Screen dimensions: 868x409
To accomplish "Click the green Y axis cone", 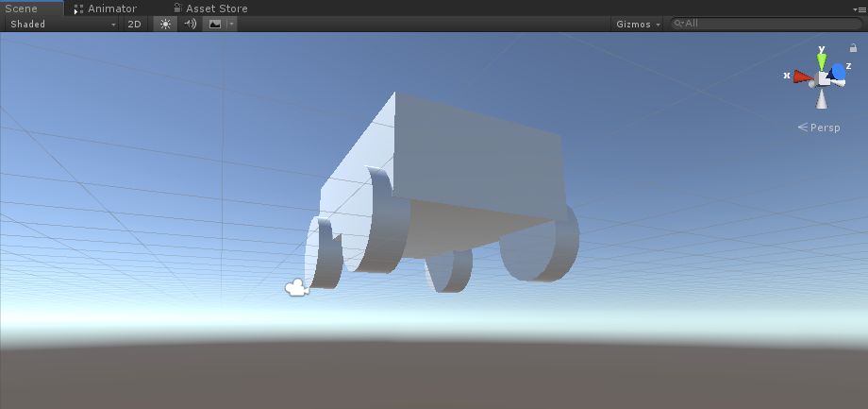I will [822, 61].
